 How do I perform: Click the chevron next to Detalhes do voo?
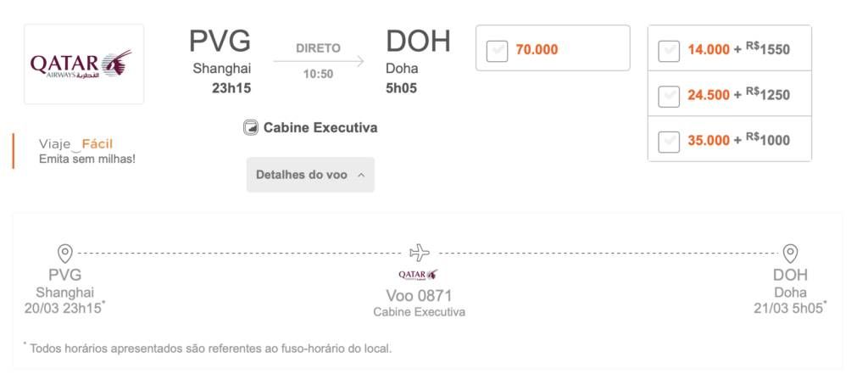(361, 175)
